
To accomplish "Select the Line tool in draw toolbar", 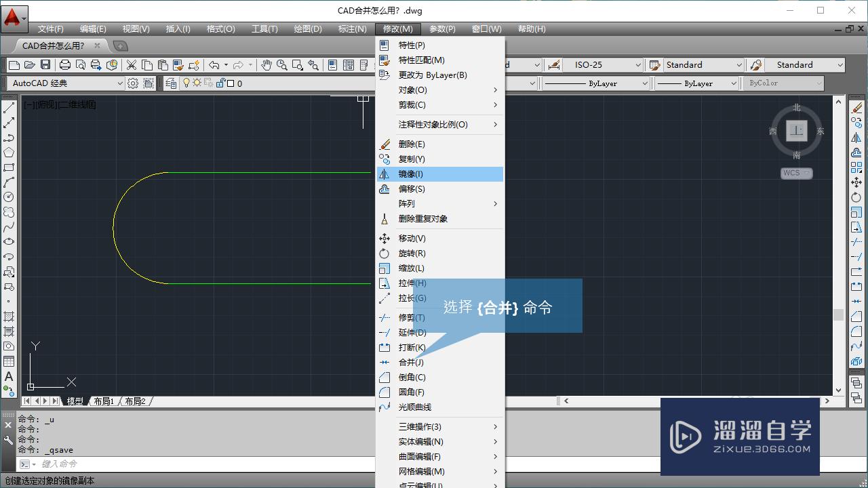I will pyautogui.click(x=9, y=108).
